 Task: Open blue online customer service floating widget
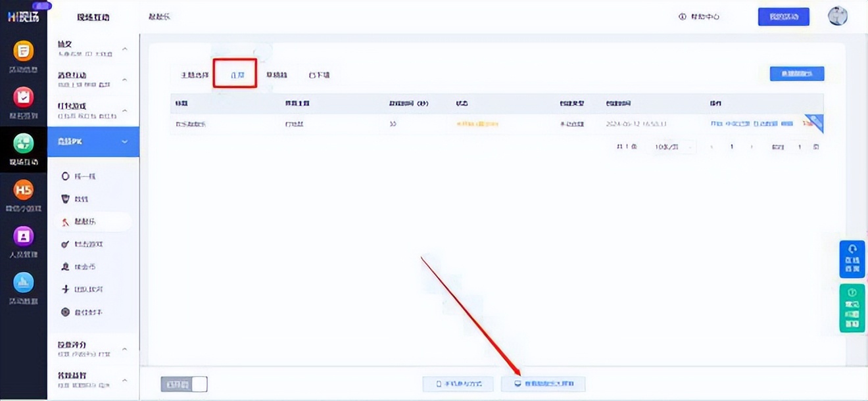852,260
